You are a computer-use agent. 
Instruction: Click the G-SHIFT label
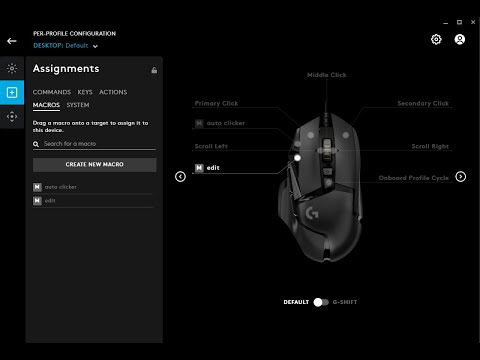pyautogui.click(x=345, y=302)
